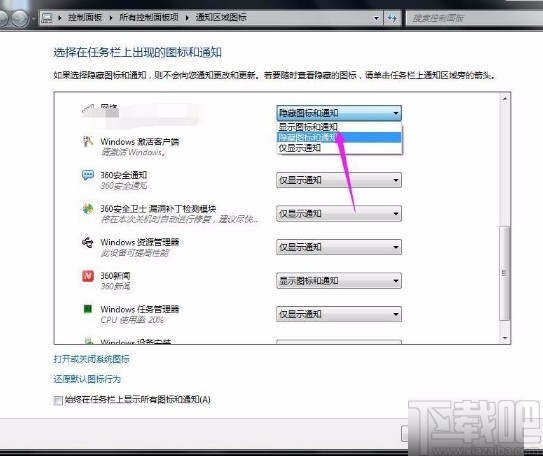Viewport: 543px width, 456px height.
Task: Open the 网络 behavior dropdown showing 隐藏图标和通知
Action: click(x=339, y=113)
